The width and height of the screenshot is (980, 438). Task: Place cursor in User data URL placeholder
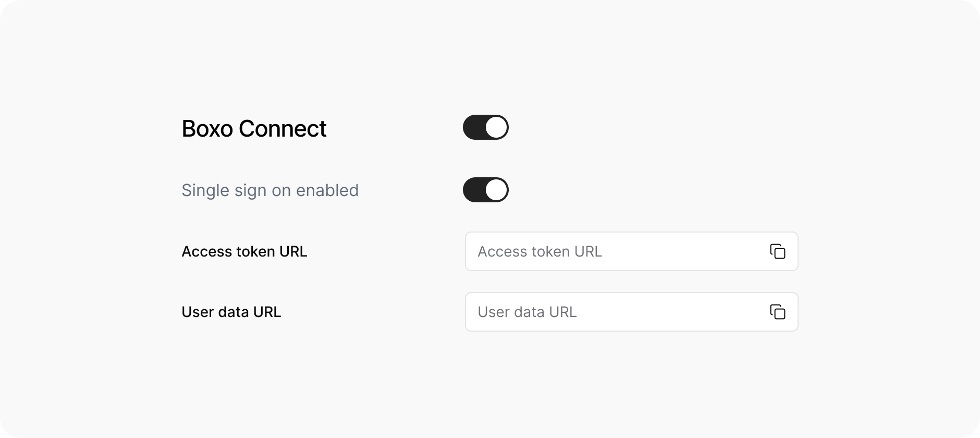[527, 312]
